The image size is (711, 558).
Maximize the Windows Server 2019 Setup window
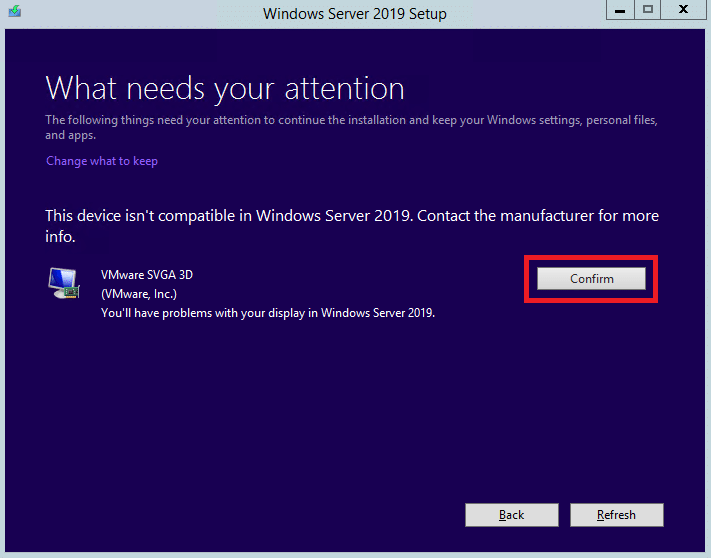click(648, 10)
